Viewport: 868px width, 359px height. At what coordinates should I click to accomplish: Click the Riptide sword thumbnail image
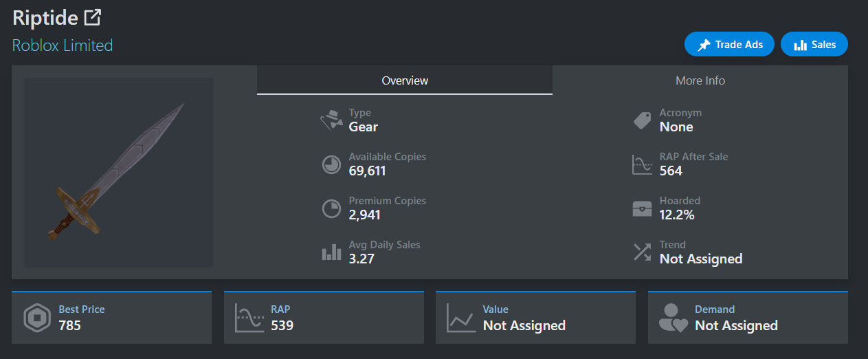pos(118,172)
